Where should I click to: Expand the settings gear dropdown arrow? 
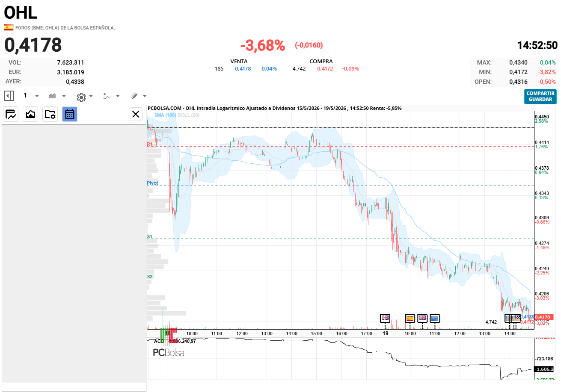pos(91,96)
